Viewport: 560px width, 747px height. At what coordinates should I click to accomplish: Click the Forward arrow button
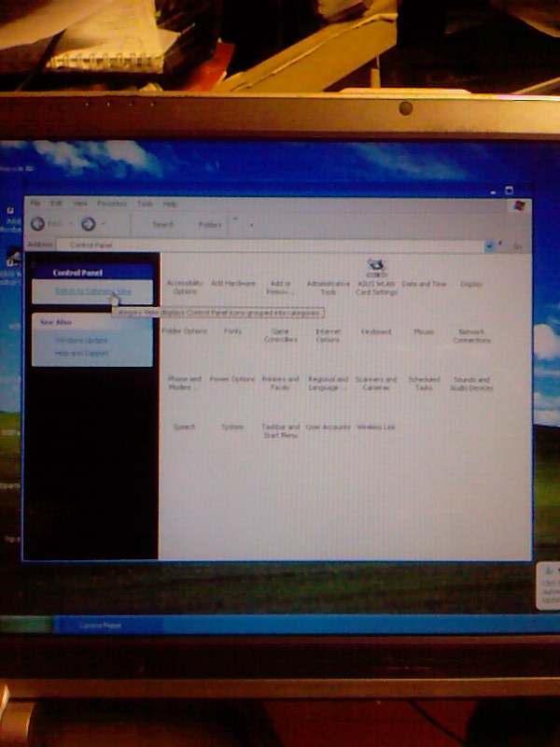(88, 224)
